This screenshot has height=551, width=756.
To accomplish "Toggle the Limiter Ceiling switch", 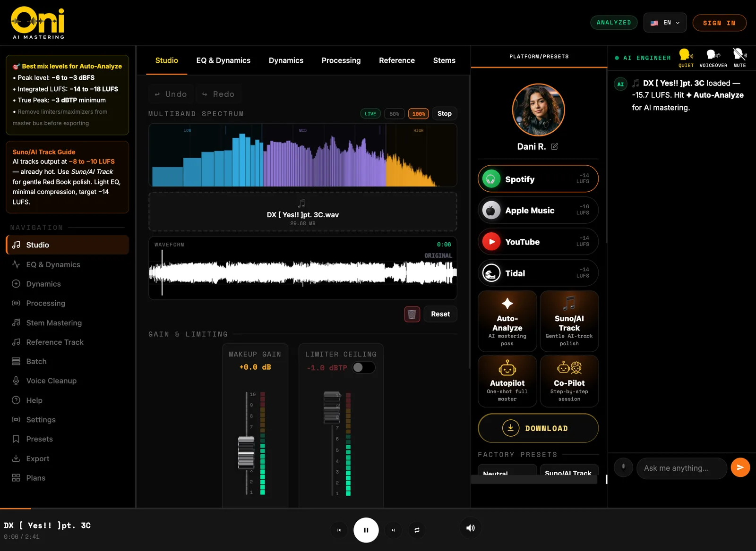I will [x=364, y=367].
